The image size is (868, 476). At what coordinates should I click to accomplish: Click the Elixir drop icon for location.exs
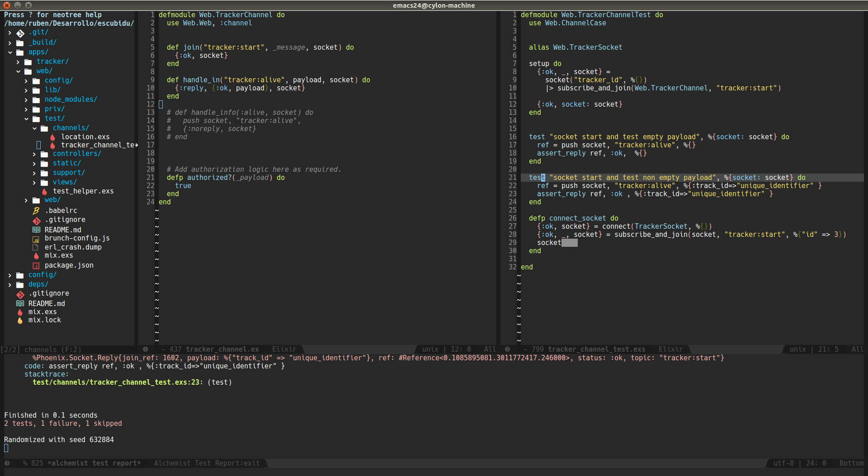point(52,137)
